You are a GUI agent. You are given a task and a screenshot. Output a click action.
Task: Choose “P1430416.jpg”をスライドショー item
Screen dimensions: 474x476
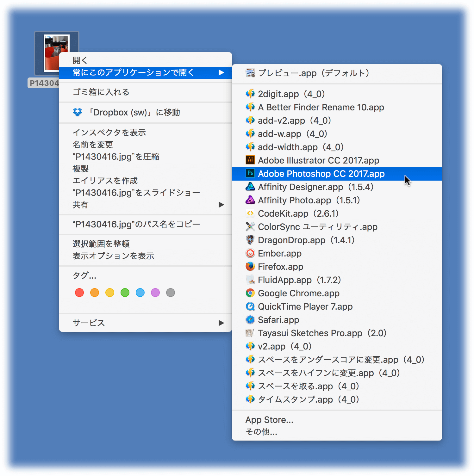146,193
